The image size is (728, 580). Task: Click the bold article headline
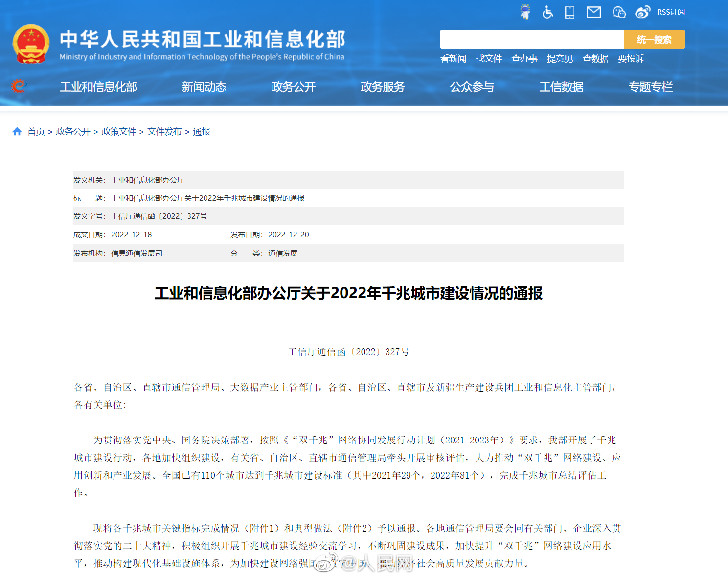[x=348, y=293]
